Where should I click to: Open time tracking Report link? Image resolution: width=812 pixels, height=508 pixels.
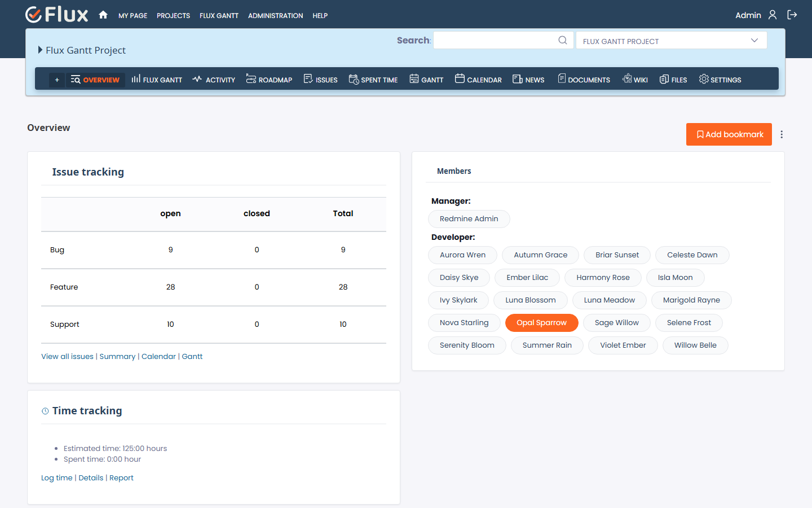coord(121,478)
